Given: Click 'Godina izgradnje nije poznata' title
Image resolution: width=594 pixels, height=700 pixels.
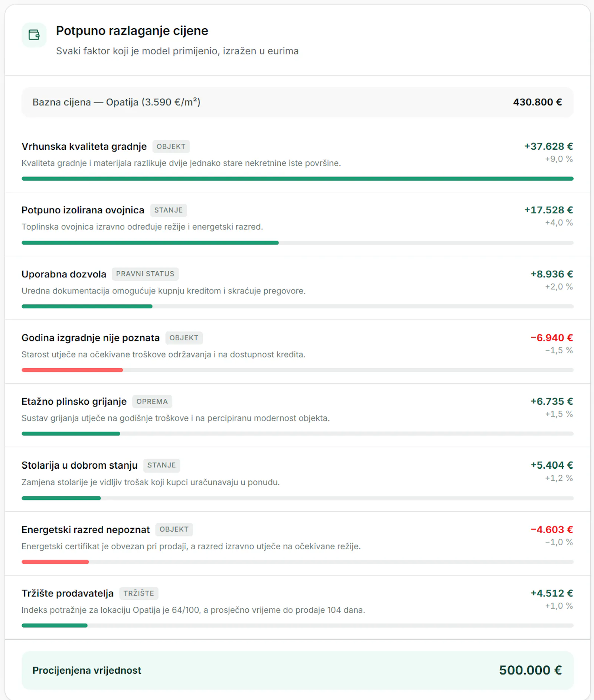Looking at the screenshot, I should pos(91,338).
